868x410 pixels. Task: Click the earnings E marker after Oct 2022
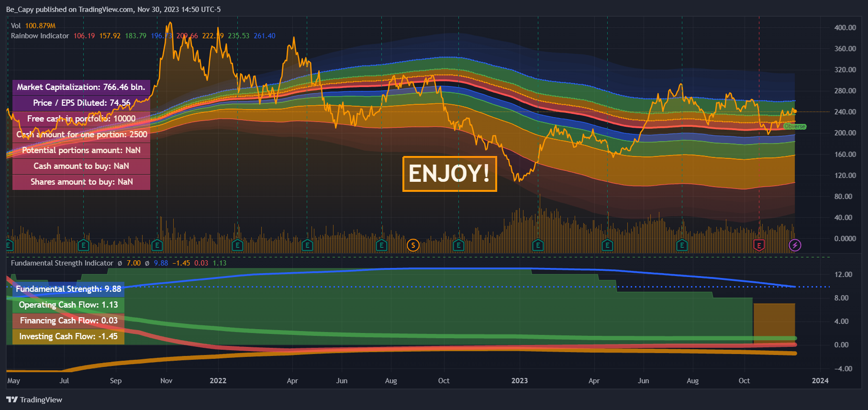pyautogui.click(x=458, y=245)
